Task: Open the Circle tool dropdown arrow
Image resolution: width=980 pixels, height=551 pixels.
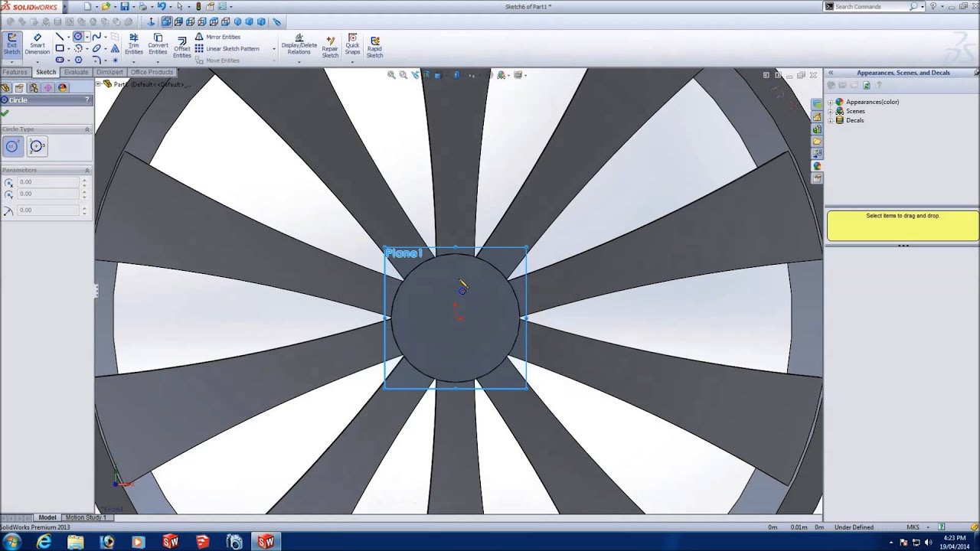Action: click(87, 37)
